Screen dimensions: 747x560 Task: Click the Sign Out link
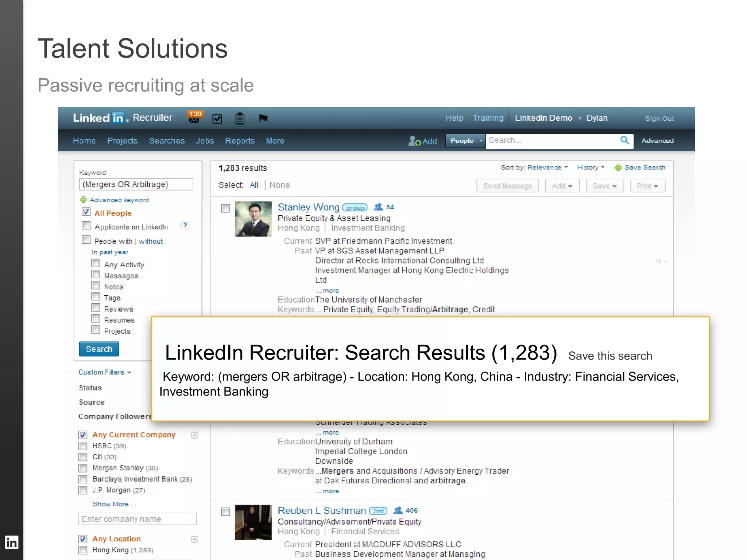659,118
